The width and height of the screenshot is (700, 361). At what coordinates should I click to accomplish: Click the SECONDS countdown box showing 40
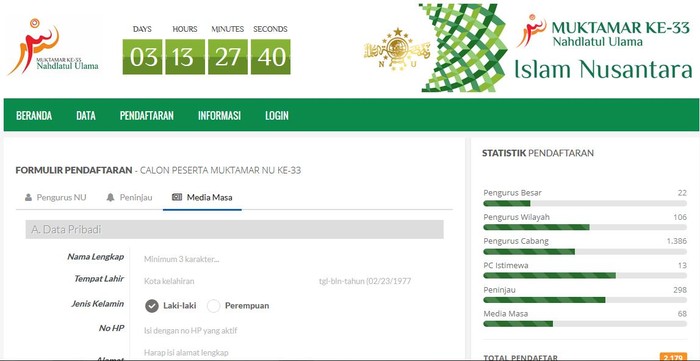click(x=271, y=57)
